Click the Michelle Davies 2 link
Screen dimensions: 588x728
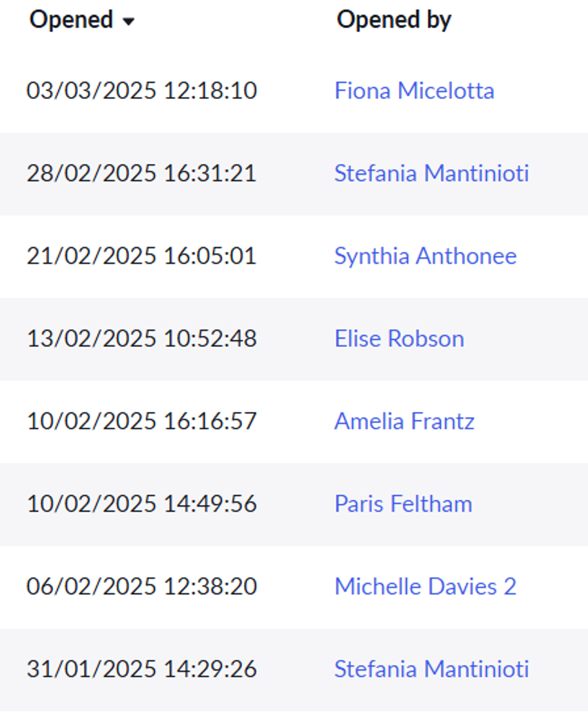(425, 586)
